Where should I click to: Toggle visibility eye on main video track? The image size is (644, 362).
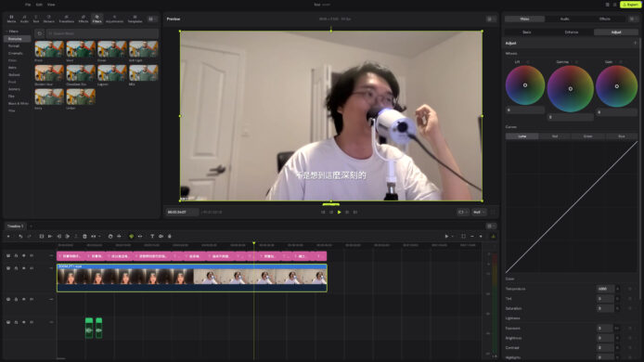tap(24, 268)
